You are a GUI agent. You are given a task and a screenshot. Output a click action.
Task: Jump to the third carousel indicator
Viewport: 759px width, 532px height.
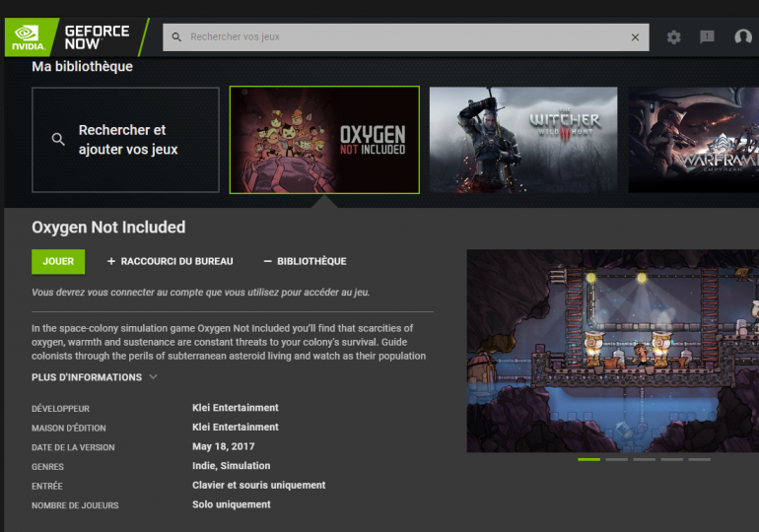(x=645, y=459)
